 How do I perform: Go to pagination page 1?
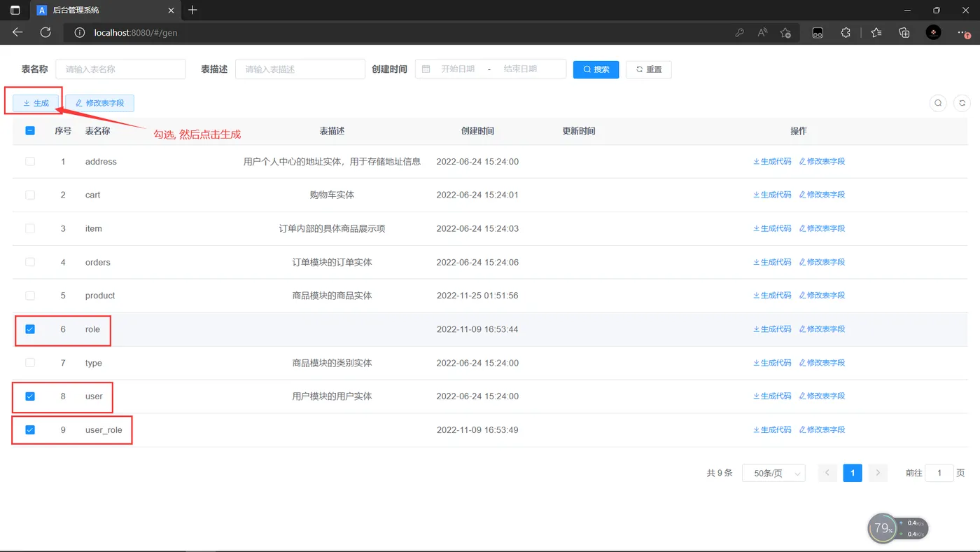tap(853, 474)
